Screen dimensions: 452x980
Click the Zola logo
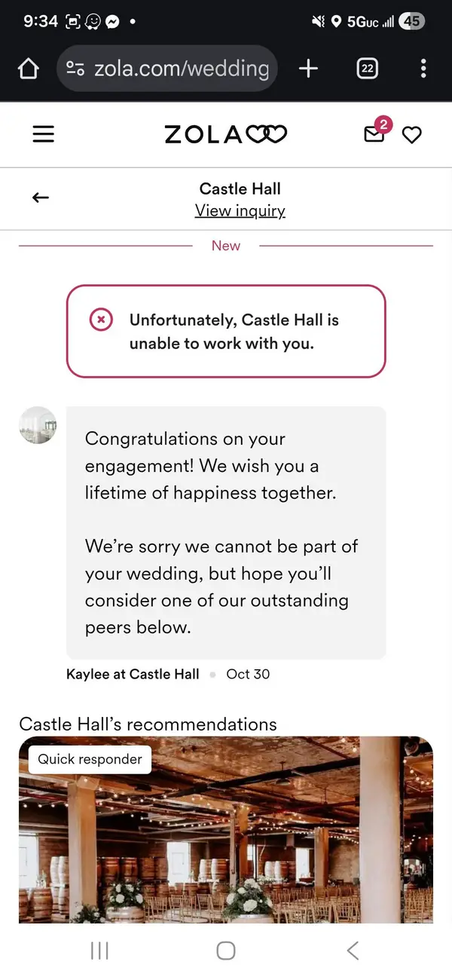226,134
